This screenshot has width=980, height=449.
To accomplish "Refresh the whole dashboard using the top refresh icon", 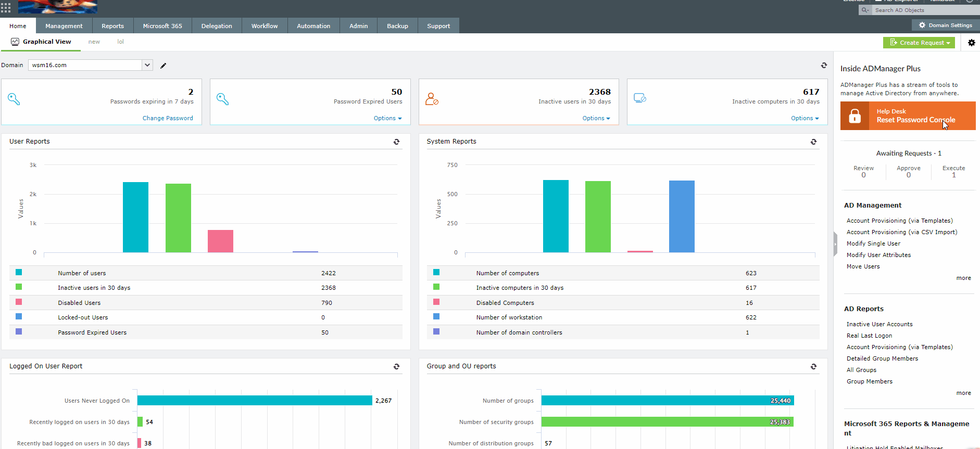I will click(824, 65).
